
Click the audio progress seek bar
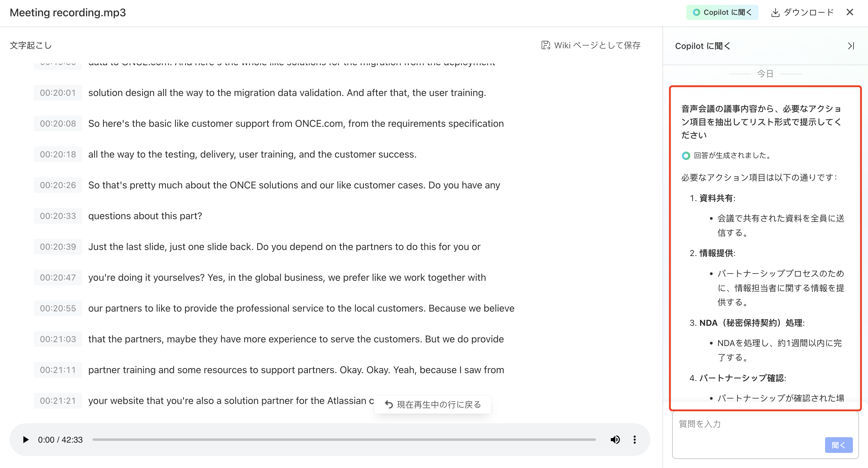point(344,440)
